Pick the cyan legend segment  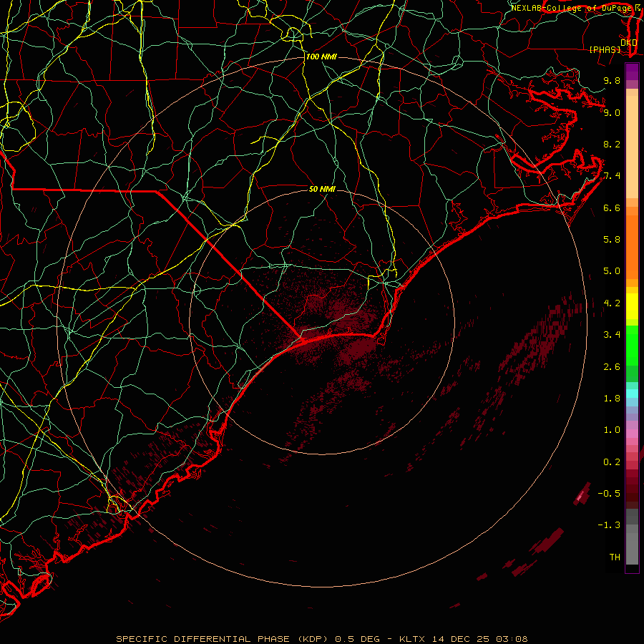[x=632, y=394]
